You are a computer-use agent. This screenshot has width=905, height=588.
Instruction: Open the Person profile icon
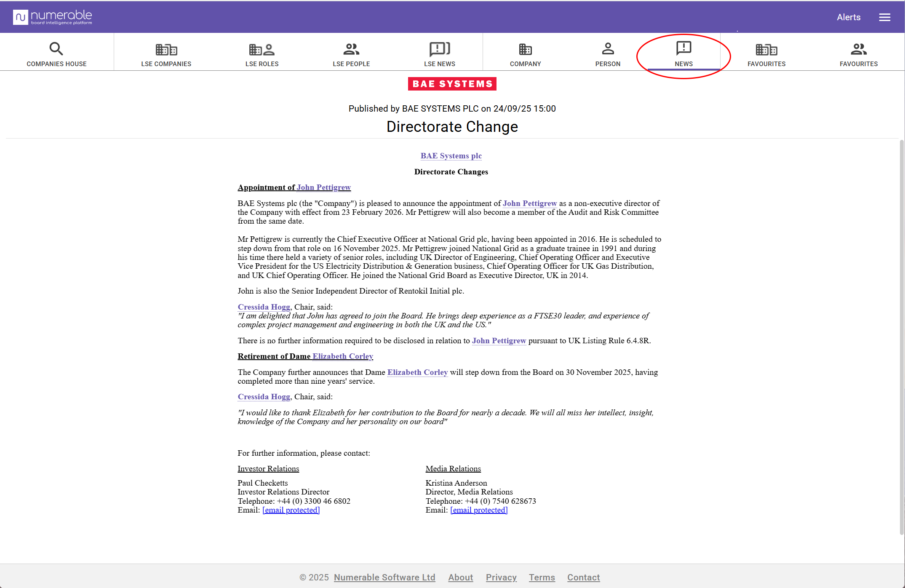[x=607, y=49]
